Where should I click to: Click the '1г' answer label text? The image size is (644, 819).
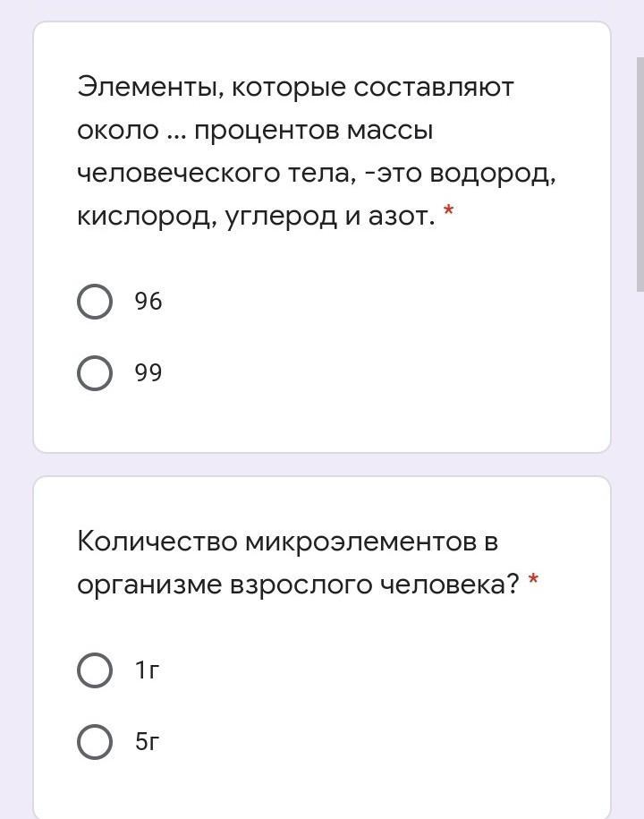coord(147,670)
